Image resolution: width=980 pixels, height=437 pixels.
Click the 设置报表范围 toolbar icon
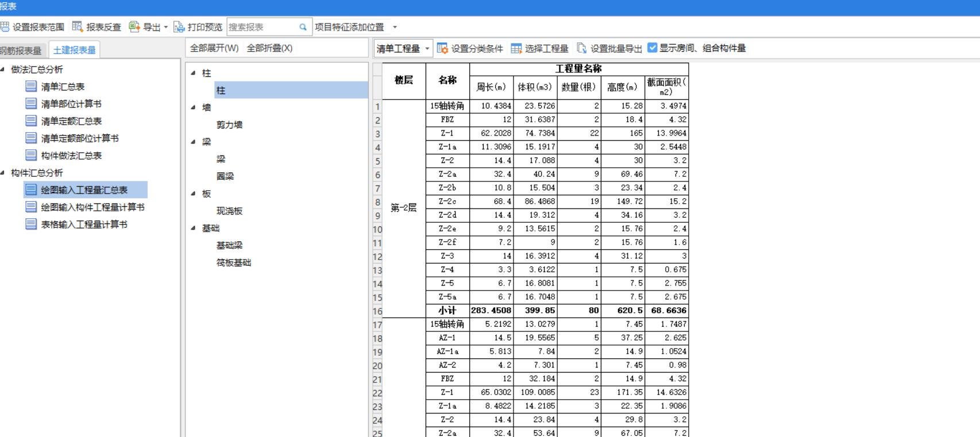(5, 27)
